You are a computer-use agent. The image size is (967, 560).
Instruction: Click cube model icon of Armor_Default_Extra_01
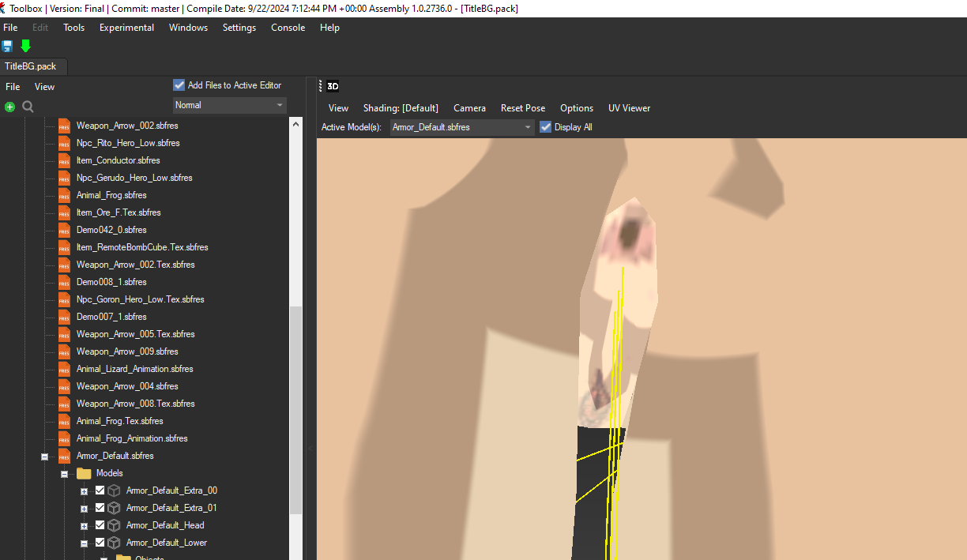coord(114,508)
